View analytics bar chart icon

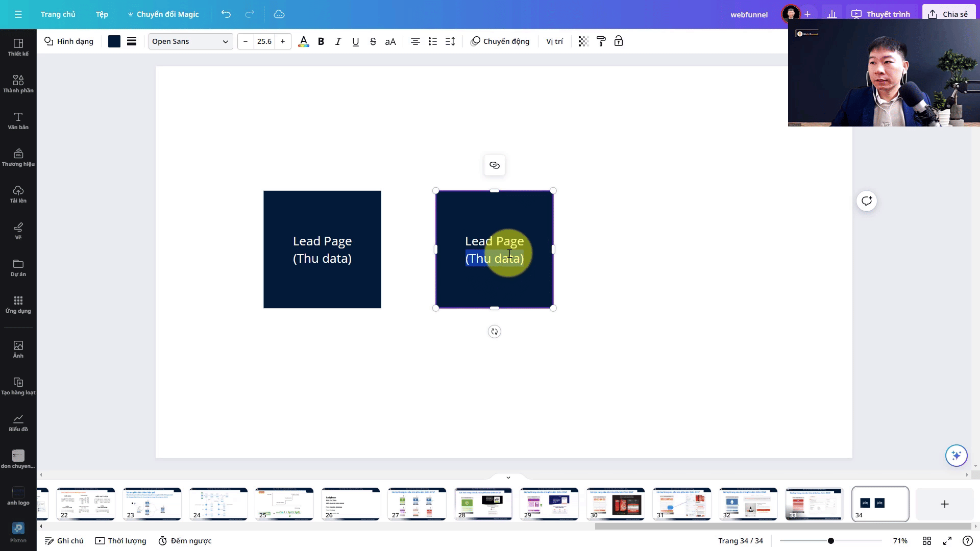(x=832, y=14)
